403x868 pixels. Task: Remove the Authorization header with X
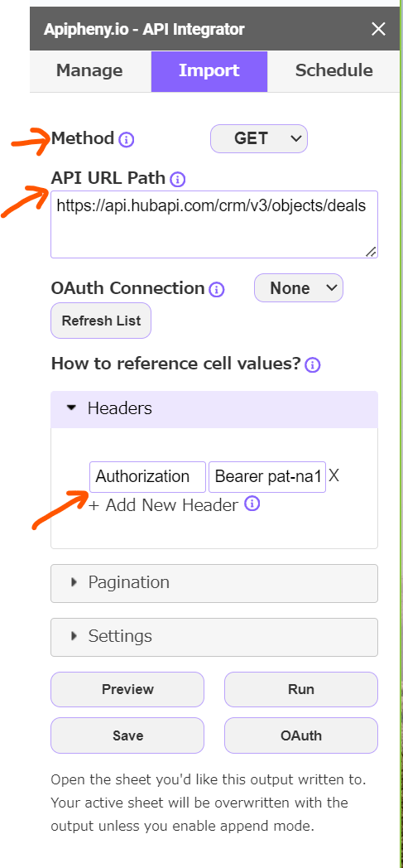[x=333, y=475]
